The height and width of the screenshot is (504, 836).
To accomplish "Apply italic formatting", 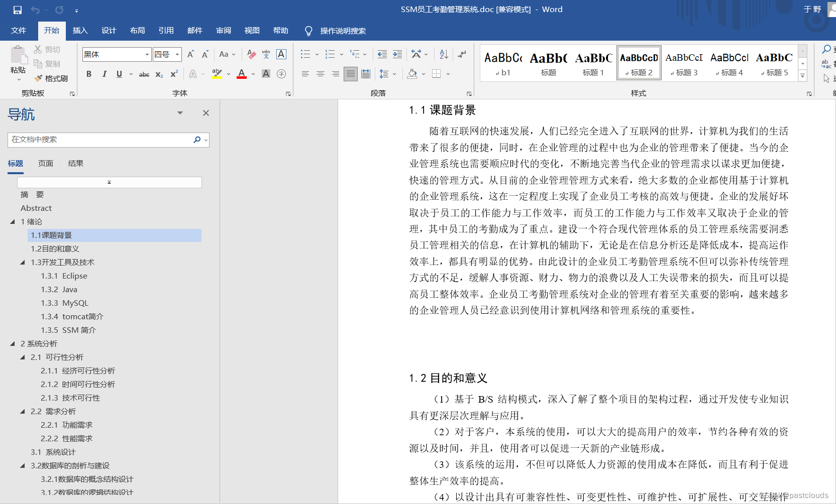I will [104, 74].
